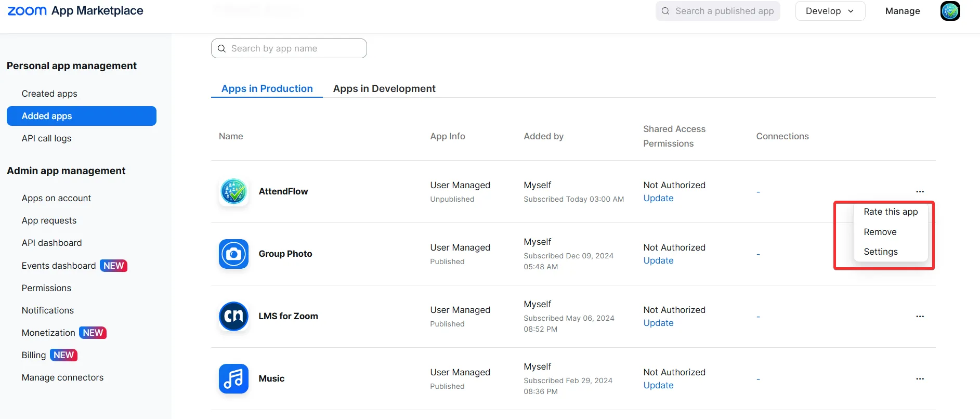Go to Permissions in the sidebar
The width and height of the screenshot is (980, 419).
click(x=46, y=288)
